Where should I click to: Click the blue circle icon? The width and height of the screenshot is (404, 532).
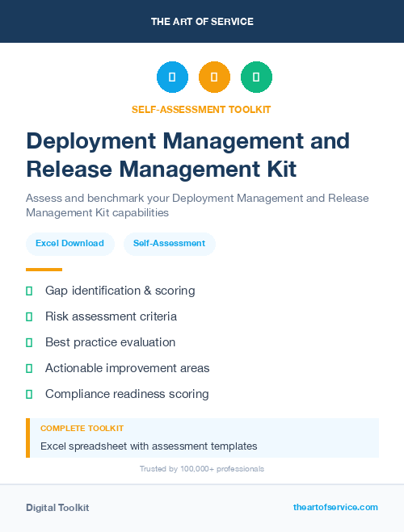[x=172, y=77]
